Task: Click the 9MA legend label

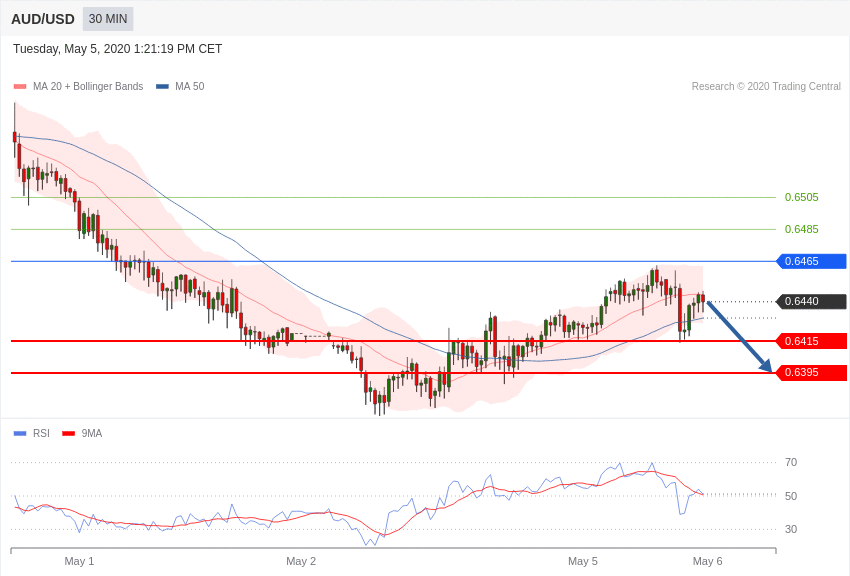Action: pos(92,433)
